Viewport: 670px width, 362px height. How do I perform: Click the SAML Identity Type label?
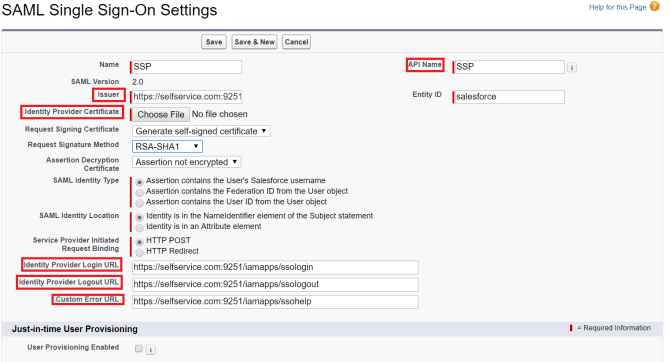(x=86, y=180)
